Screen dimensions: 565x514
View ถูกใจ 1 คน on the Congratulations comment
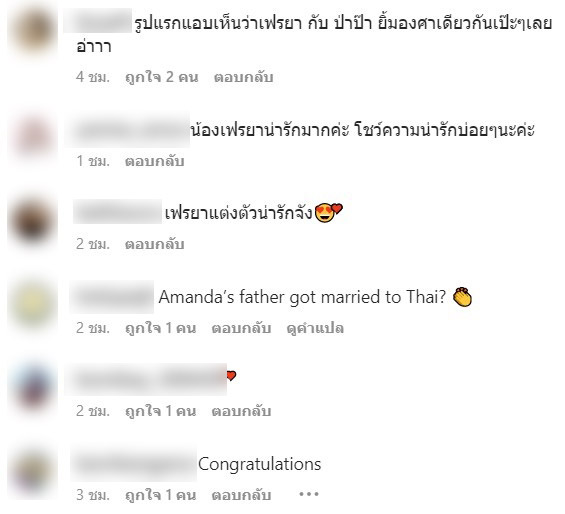tap(160, 495)
